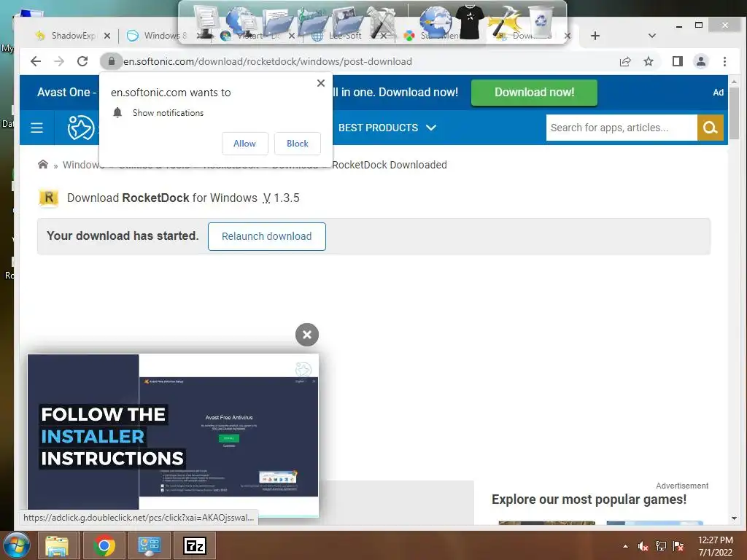
Task: Show hidden system tray icons
Action: pyautogui.click(x=625, y=546)
